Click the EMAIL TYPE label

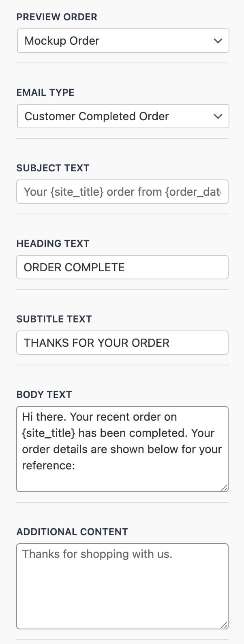coord(45,93)
